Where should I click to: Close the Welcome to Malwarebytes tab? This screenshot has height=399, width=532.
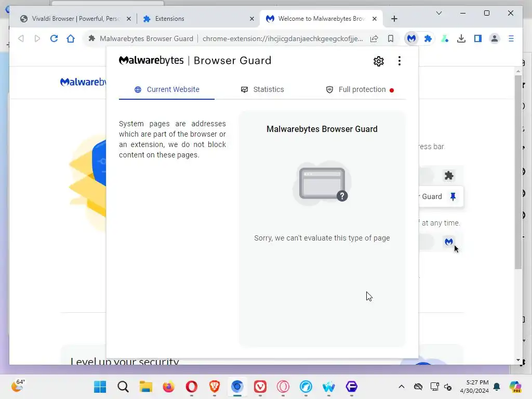[375, 19]
